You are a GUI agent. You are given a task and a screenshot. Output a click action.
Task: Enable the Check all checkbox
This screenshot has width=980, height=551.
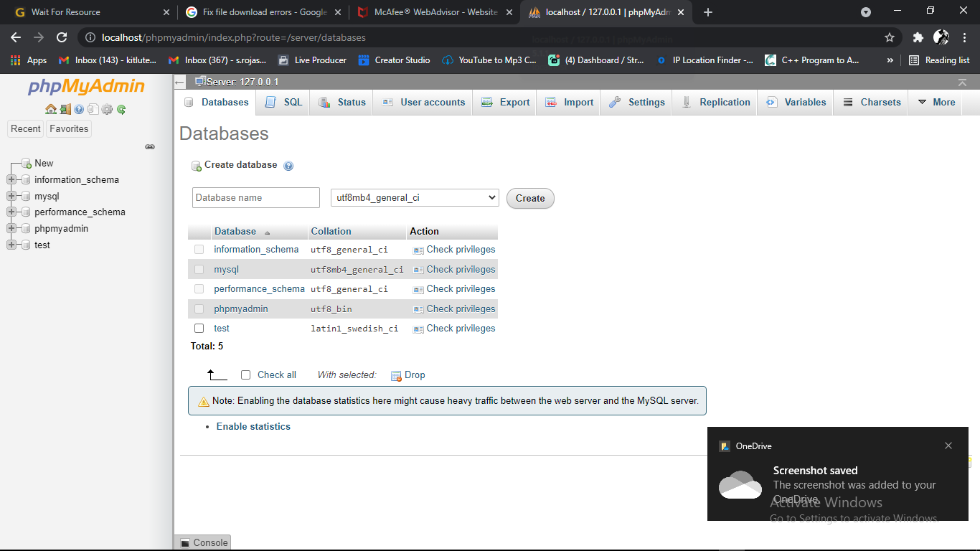coord(246,375)
